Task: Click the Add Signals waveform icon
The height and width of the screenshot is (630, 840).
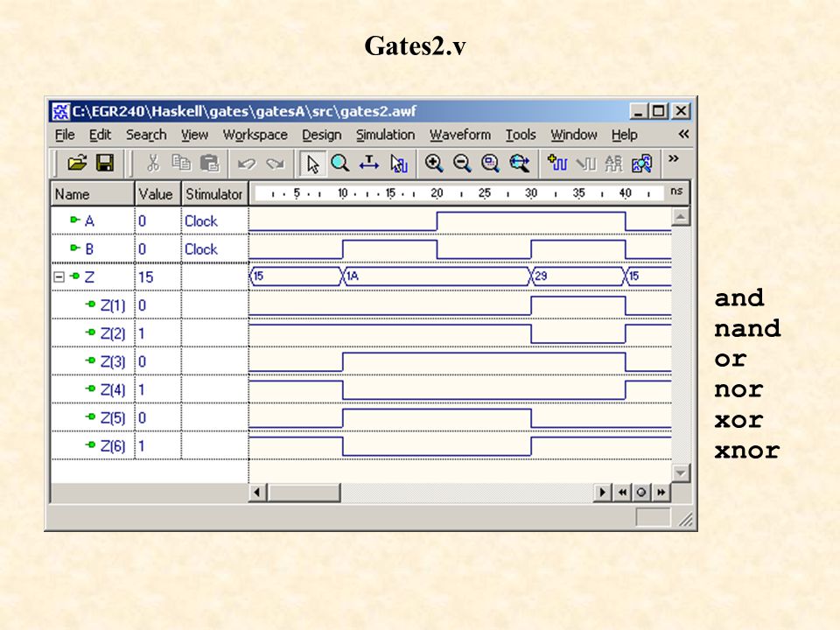Action: 557,163
